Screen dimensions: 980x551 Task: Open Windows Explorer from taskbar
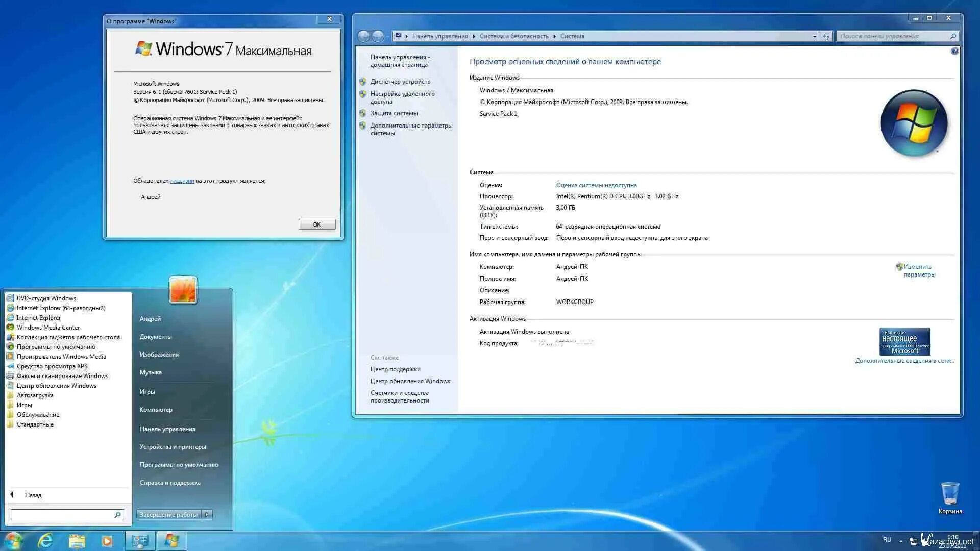[x=77, y=541]
